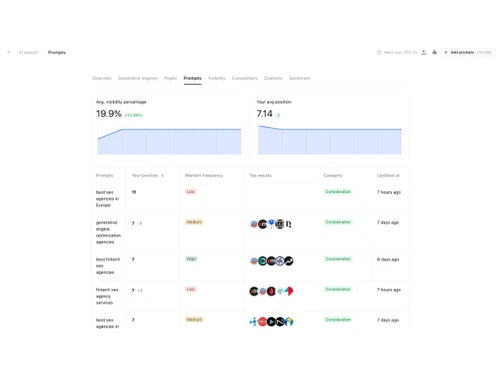Click position 11 in Europe row
Image resolution: width=500 pixels, height=375 pixels.
[134, 192]
